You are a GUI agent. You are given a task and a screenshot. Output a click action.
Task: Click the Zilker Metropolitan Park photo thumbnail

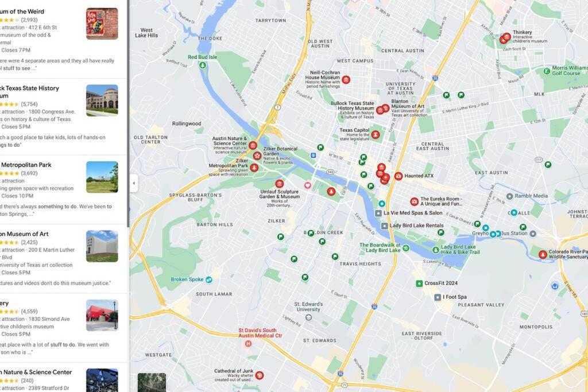point(102,177)
